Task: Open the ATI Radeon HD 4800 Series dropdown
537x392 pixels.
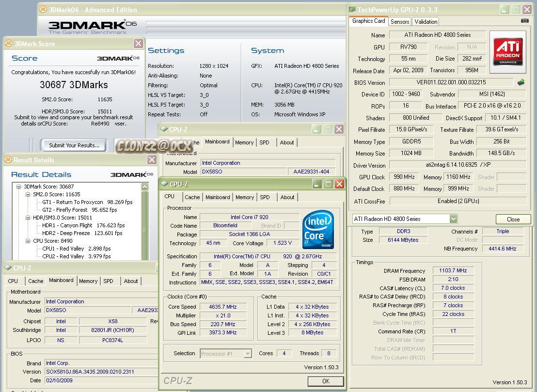Action: coord(454,219)
